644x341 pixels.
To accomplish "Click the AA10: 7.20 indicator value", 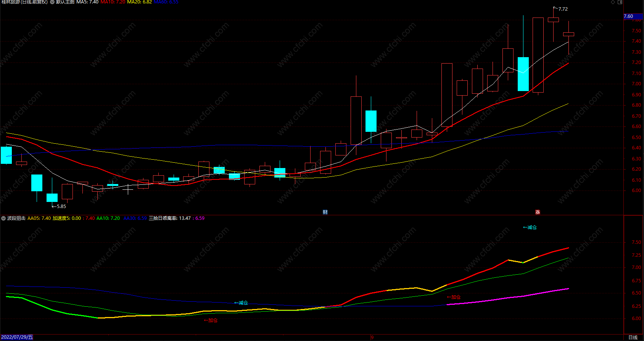I will point(108,218).
